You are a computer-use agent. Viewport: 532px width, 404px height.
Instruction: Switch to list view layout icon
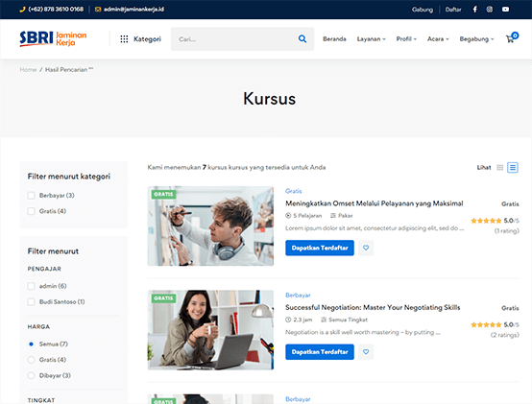coord(513,167)
